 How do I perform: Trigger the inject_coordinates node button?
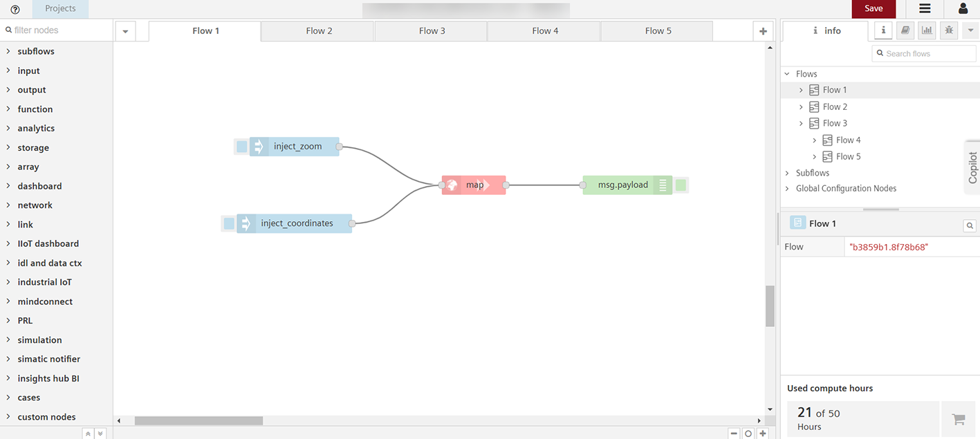click(228, 223)
